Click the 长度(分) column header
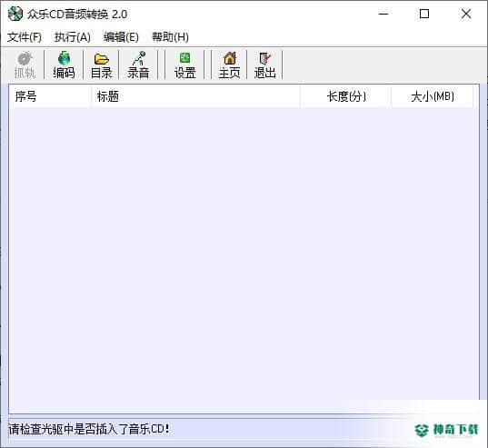Screen dimensions: 488x448 [x=345, y=96]
